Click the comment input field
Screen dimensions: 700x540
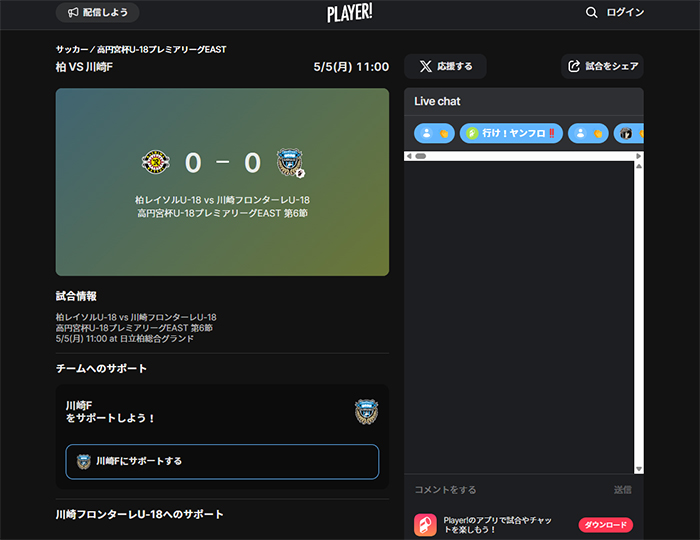[x=509, y=490]
